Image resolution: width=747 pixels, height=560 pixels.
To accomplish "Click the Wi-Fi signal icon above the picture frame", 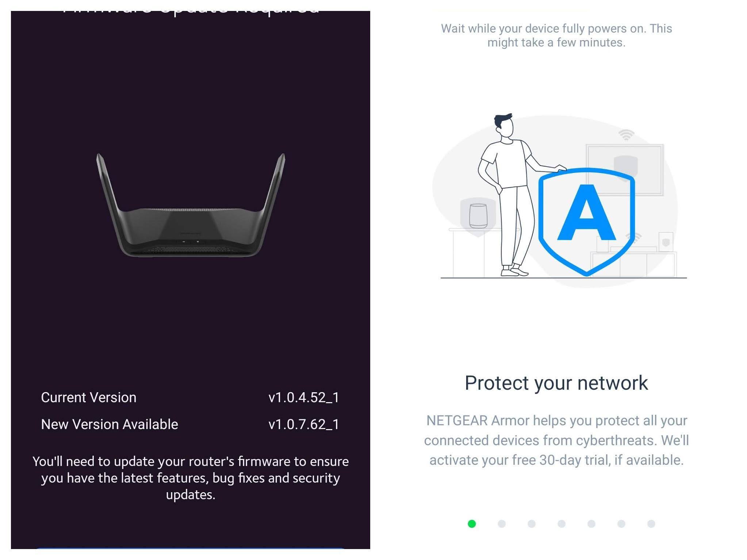I will 626,135.
